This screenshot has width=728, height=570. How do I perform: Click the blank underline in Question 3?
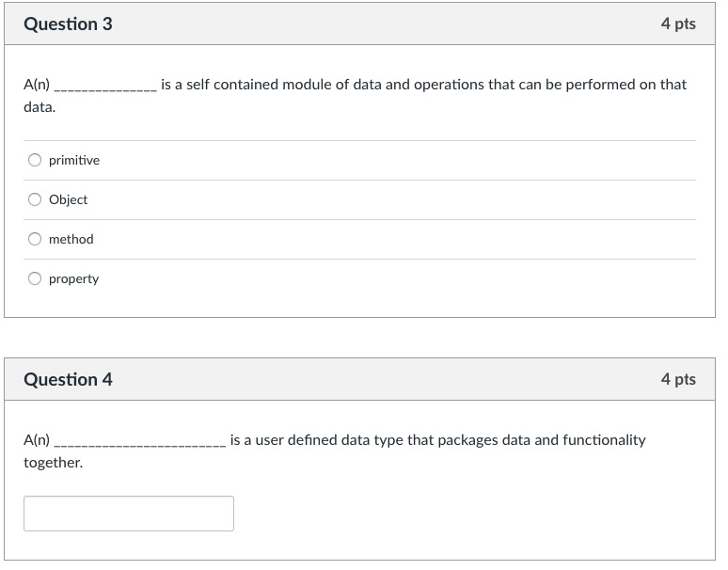(x=105, y=88)
